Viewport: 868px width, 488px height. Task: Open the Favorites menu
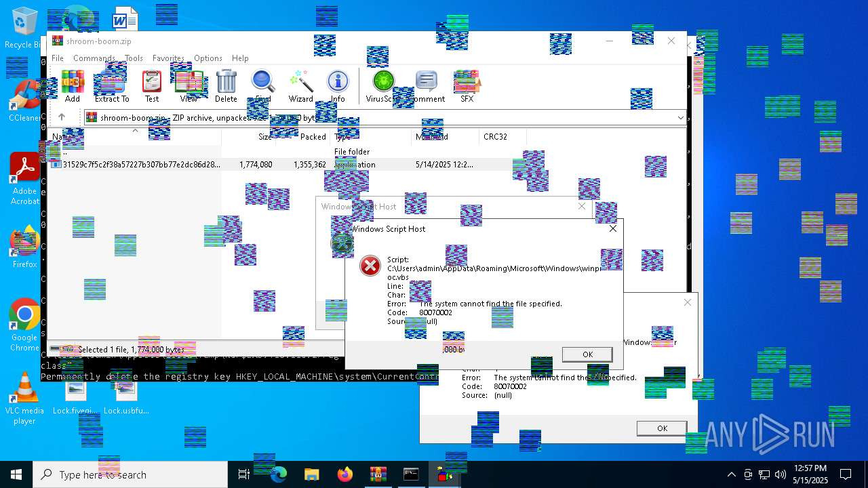[x=168, y=58]
